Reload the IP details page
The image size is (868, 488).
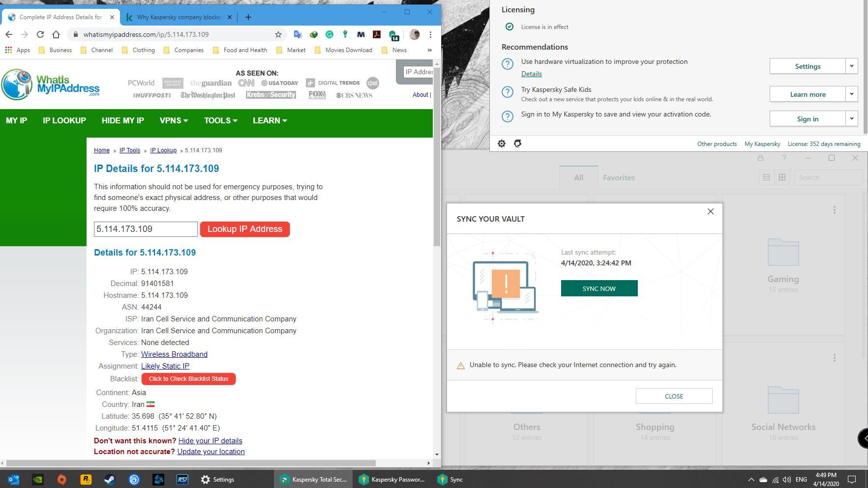(x=40, y=34)
